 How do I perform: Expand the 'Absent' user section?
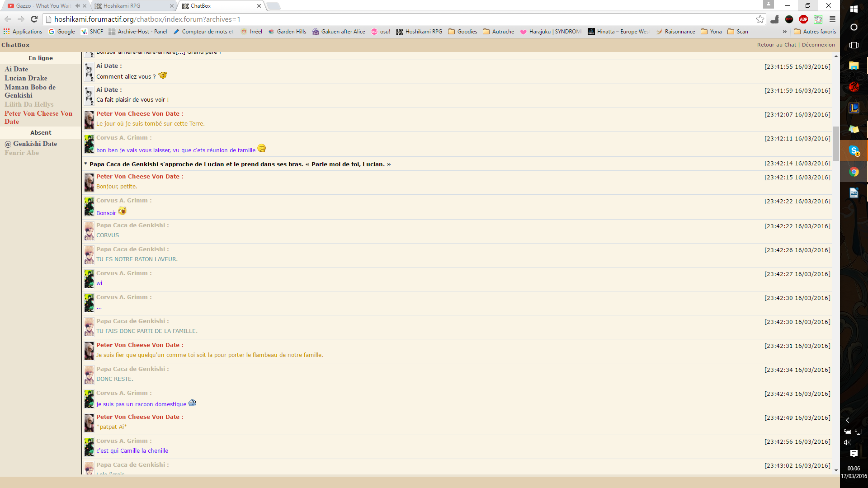tap(41, 132)
